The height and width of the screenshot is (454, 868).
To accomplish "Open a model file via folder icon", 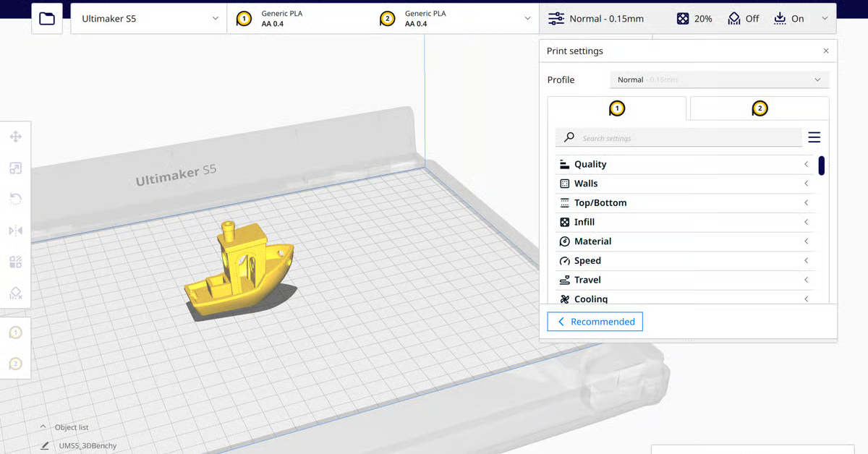I will pyautogui.click(x=46, y=18).
